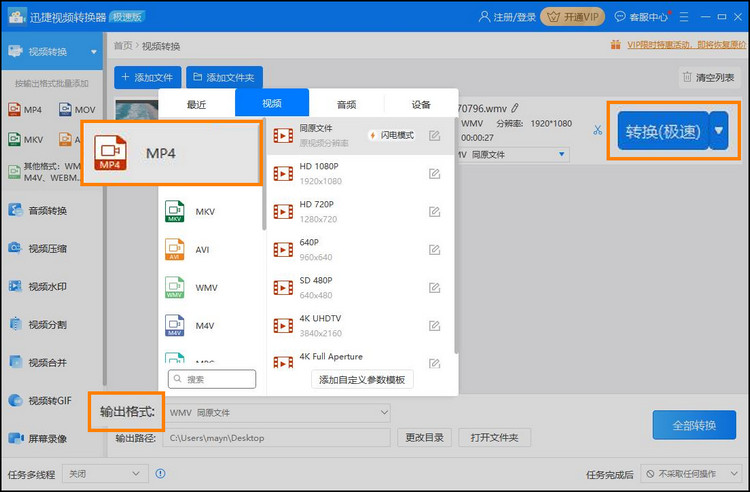Choose WMV in format list

[x=211, y=287]
